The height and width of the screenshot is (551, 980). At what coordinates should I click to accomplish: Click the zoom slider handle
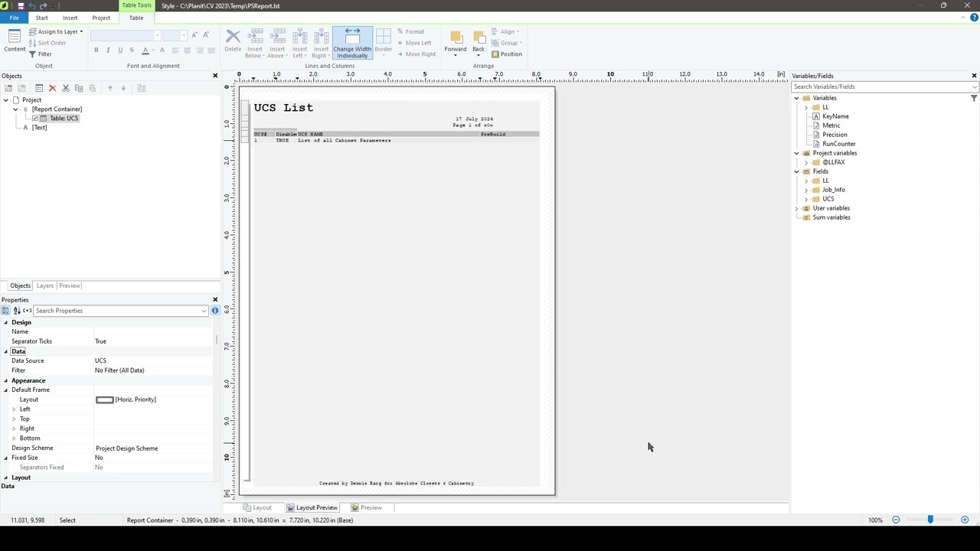coord(930,520)
